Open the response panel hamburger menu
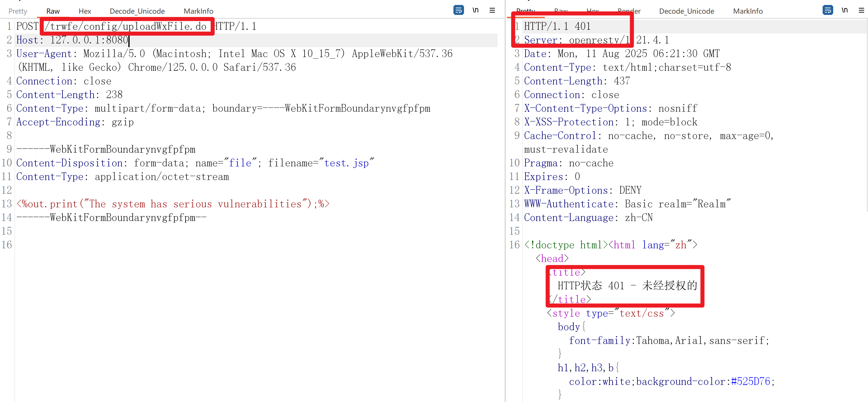The image size is (868, 402). click(861, 10)
